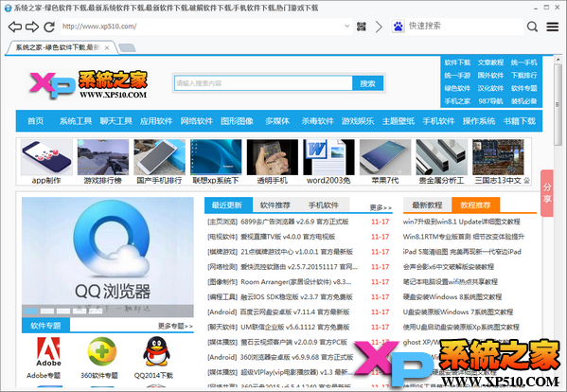Open 文章教程 in the top-right link box
Image resolution: width=567 pixels, height=392 pixels.
(x=490, y=62)
